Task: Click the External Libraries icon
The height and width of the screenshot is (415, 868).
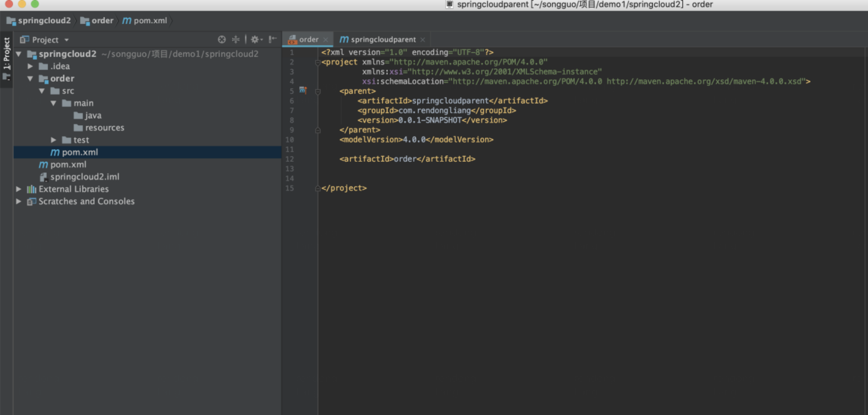Action: click(32, 189)
